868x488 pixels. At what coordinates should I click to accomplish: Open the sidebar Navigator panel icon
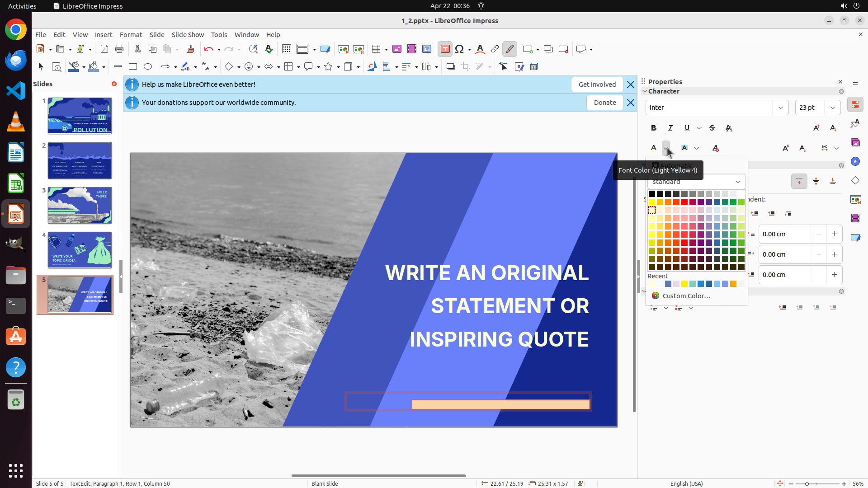tap(855, 161)
